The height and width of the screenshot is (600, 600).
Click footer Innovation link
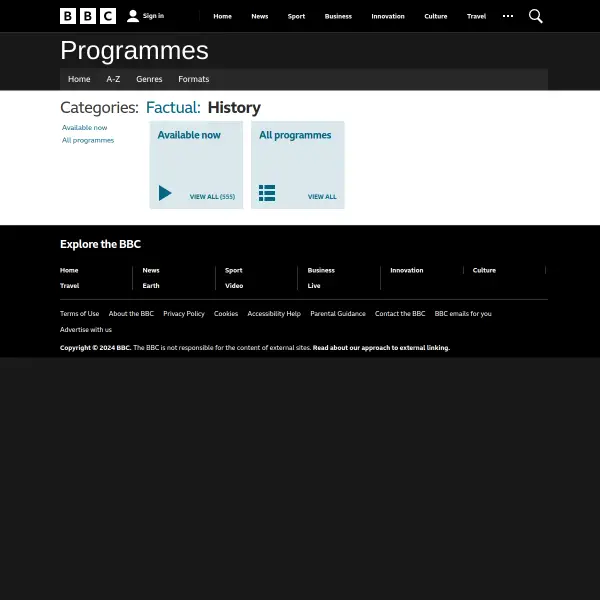click(407, 270)
